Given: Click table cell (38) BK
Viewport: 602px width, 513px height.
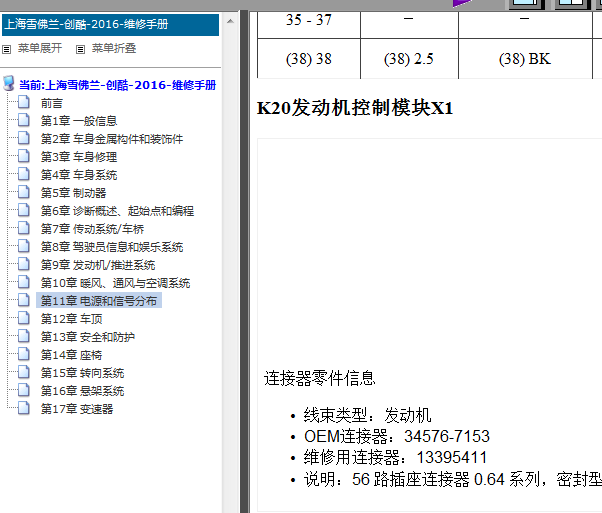Looking at the screenshot, I should pos(525,59).
